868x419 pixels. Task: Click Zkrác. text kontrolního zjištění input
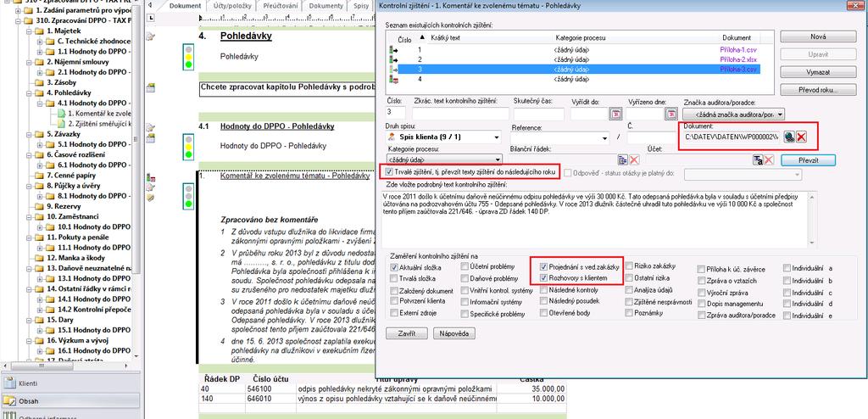461,115
